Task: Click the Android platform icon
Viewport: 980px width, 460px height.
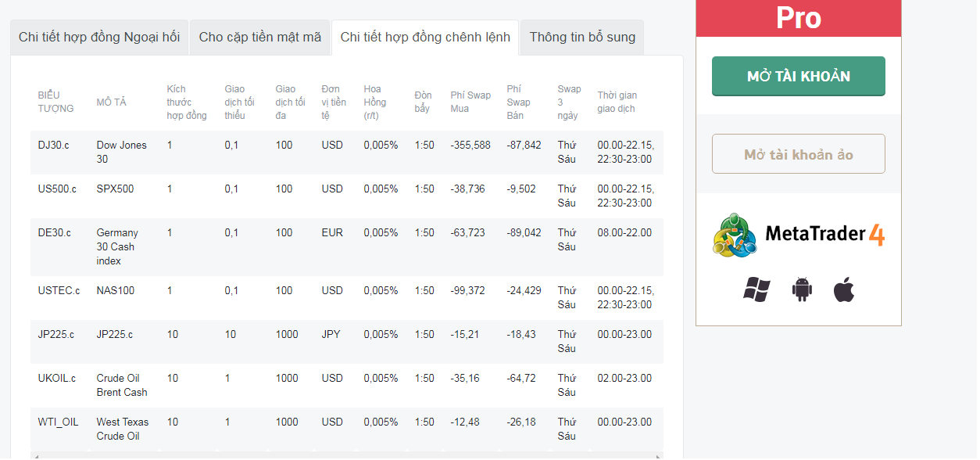Action: click(802, 289)
